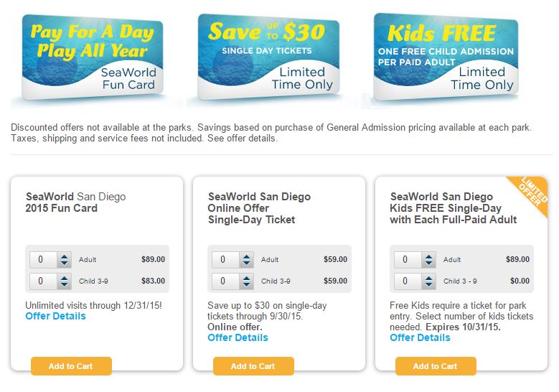Click the Kids FREE promotional banner card
This screenshot has width=559, height=392.
click(446, 57)
